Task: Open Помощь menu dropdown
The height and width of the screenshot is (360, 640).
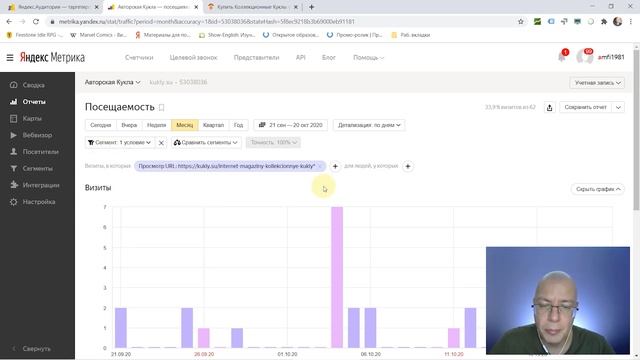Action: [x=368, y=58]
